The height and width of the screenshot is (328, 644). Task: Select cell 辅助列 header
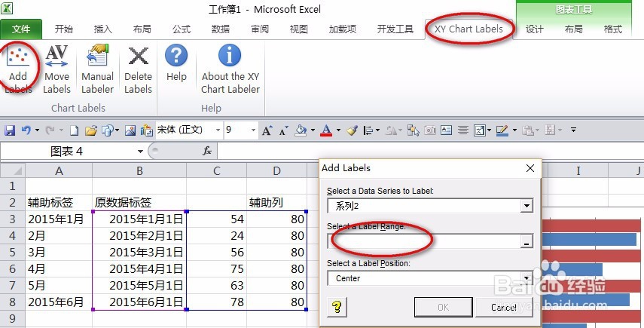click(277, 202)
